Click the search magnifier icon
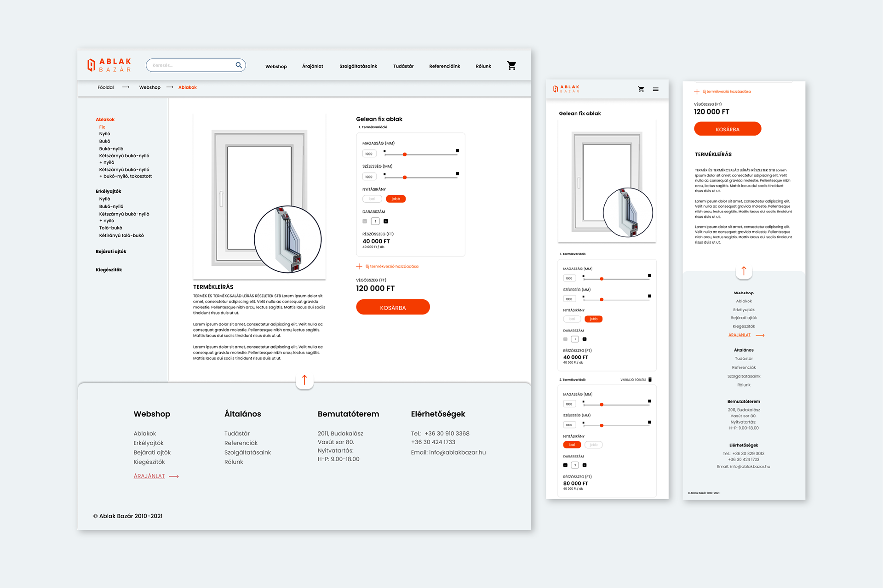 pos(239,65)
